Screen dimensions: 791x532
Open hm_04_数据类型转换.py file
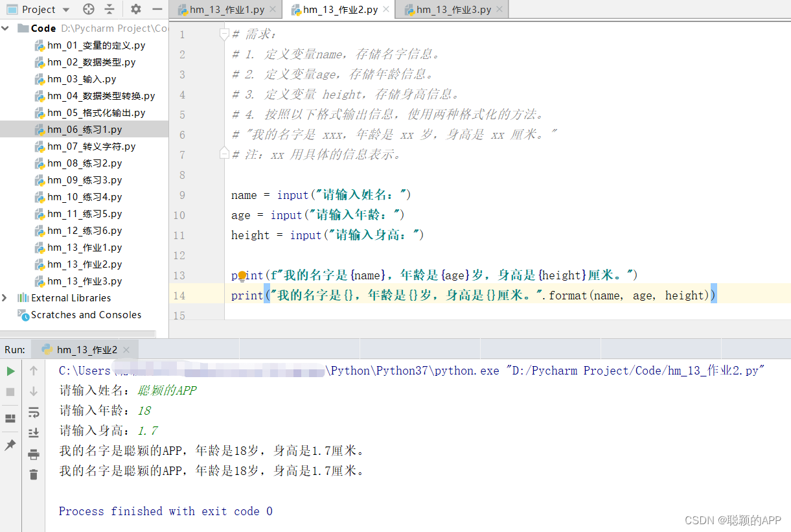(x=101, y=96)
